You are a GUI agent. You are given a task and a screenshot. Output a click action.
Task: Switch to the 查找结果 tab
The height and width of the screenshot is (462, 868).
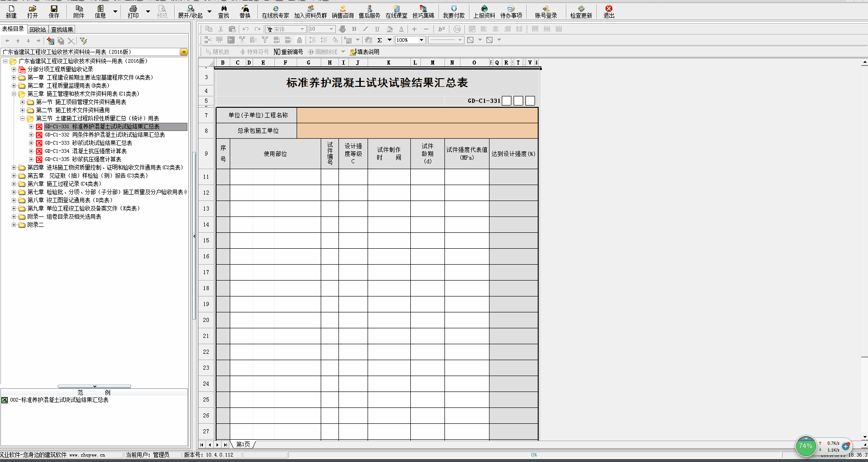click(x=62, y=30)
